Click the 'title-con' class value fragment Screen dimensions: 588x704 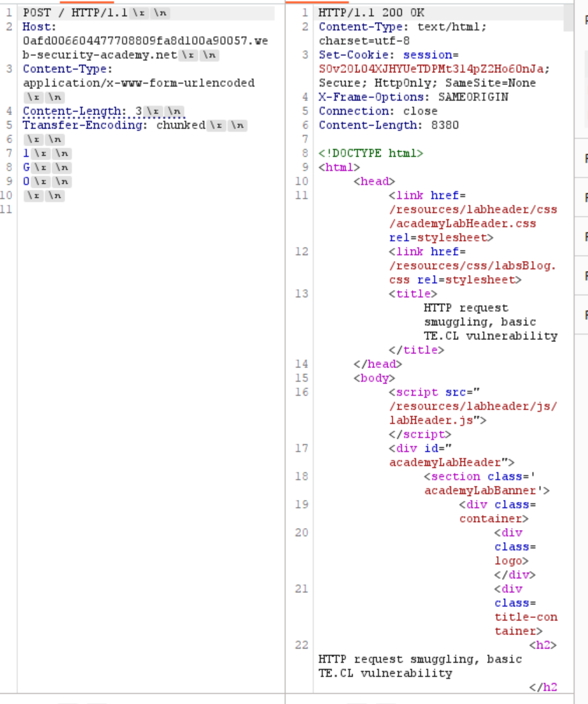tap(526, 618)
